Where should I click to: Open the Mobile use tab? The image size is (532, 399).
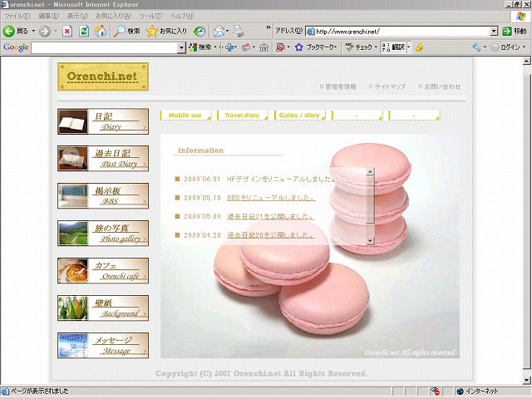(185, 115)
